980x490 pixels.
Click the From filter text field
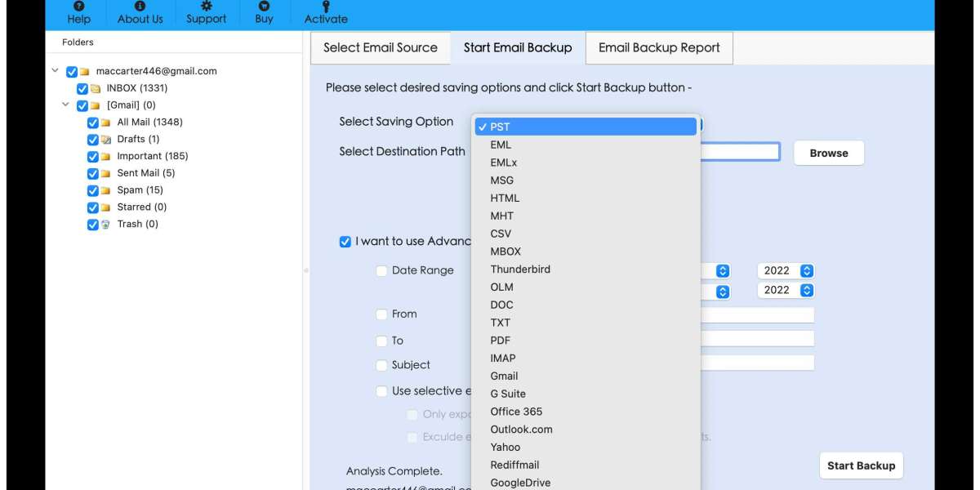(756, 314)
